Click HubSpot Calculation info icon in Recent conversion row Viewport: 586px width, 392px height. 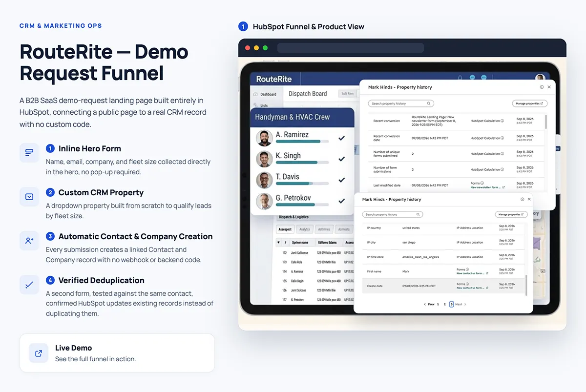[x=502, y=121]
